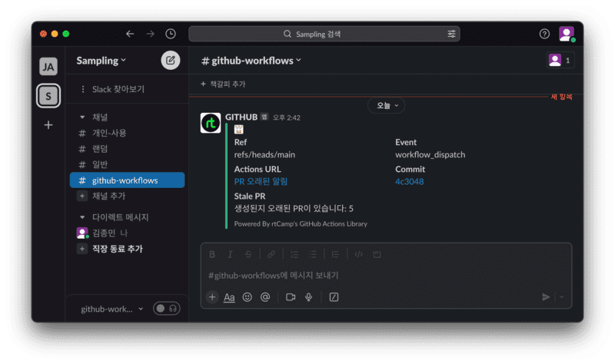This screenshot has width=615, height=364.
Task: Record an audio clip with the microphone icon
Action: [309, 297]
